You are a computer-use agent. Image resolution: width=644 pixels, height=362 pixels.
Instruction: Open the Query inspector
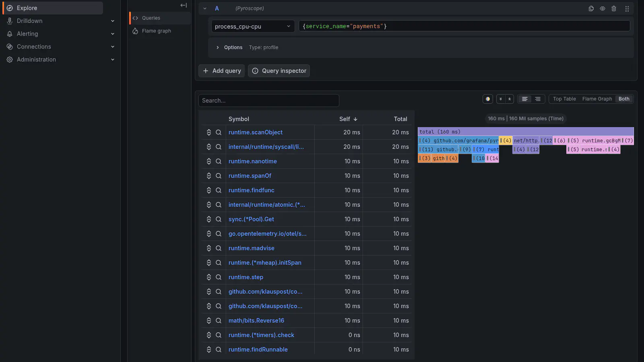279,71
